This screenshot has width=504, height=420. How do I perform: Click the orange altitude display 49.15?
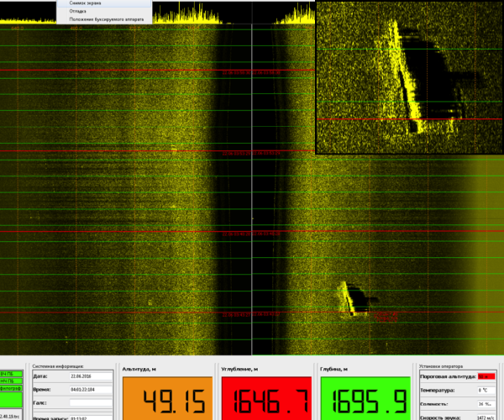click(167, 398)
